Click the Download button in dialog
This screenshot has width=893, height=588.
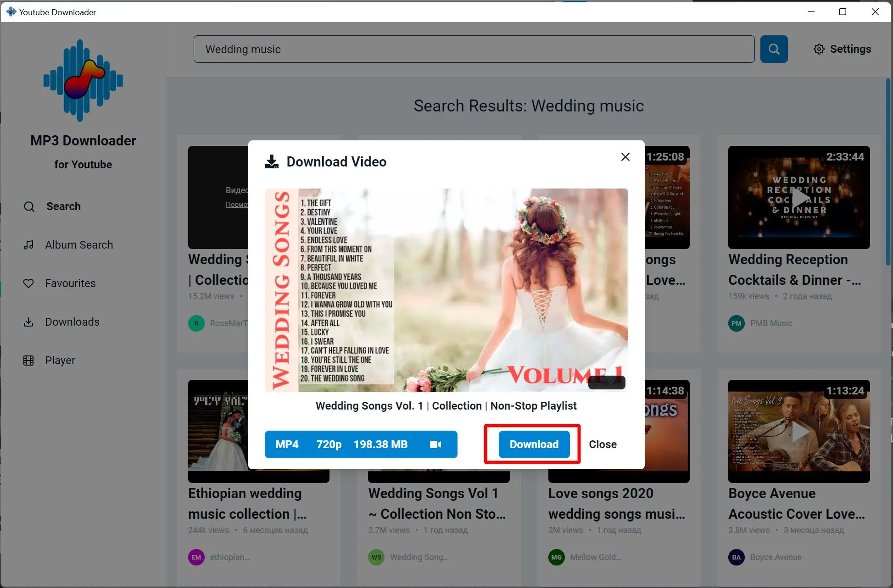[x=533, y=444]
